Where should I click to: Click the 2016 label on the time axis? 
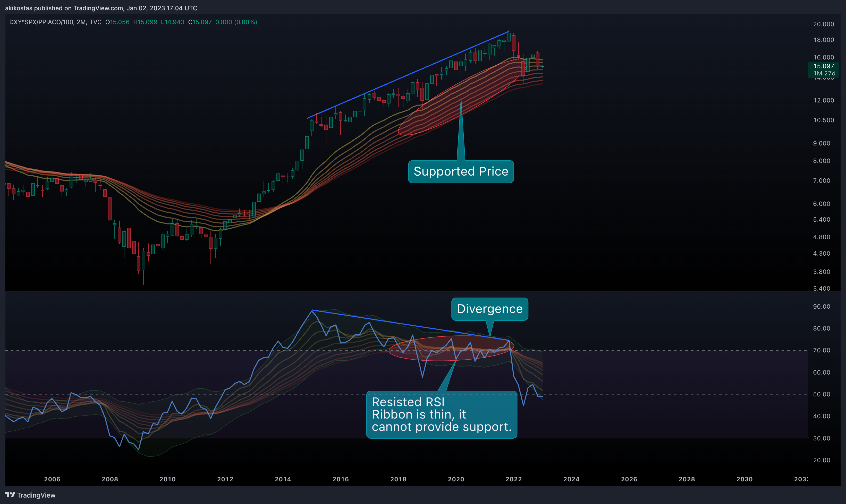click(341, 479)
